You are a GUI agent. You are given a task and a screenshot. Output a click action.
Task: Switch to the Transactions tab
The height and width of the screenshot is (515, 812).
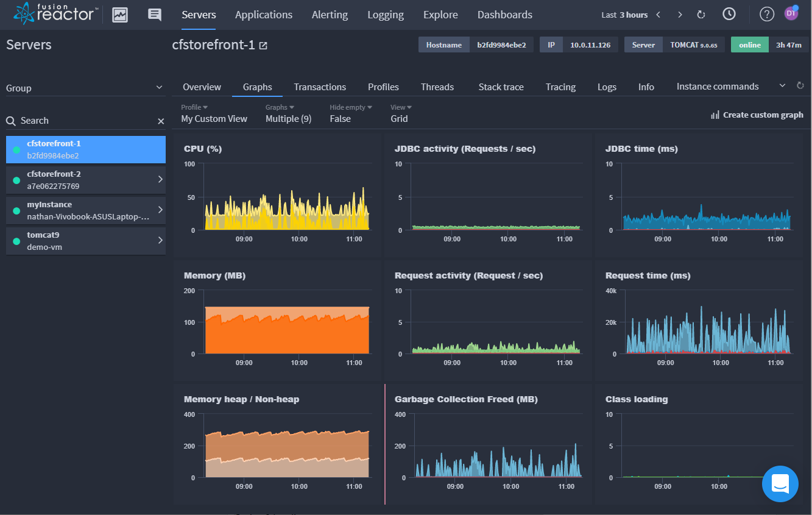320,87
